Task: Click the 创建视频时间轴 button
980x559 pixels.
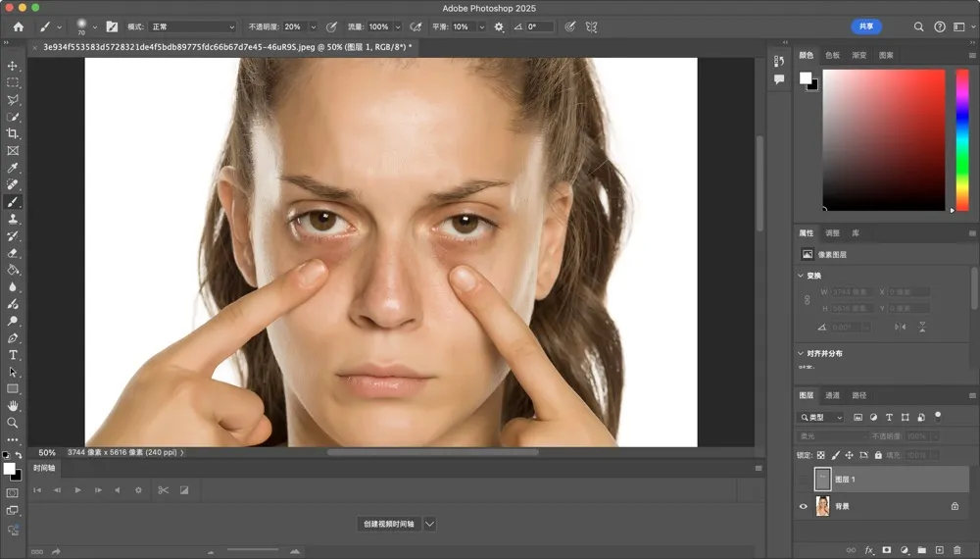Action: pos(389,524)
